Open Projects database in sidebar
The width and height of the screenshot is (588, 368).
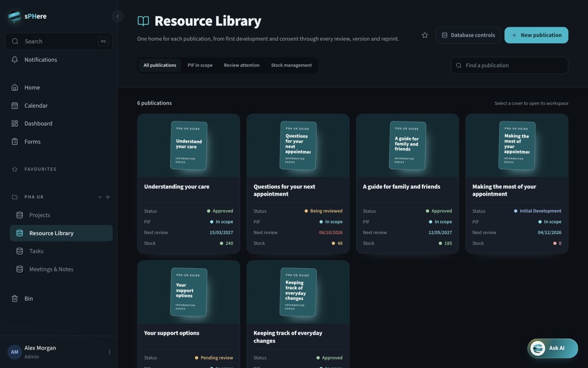coord(61,215)
